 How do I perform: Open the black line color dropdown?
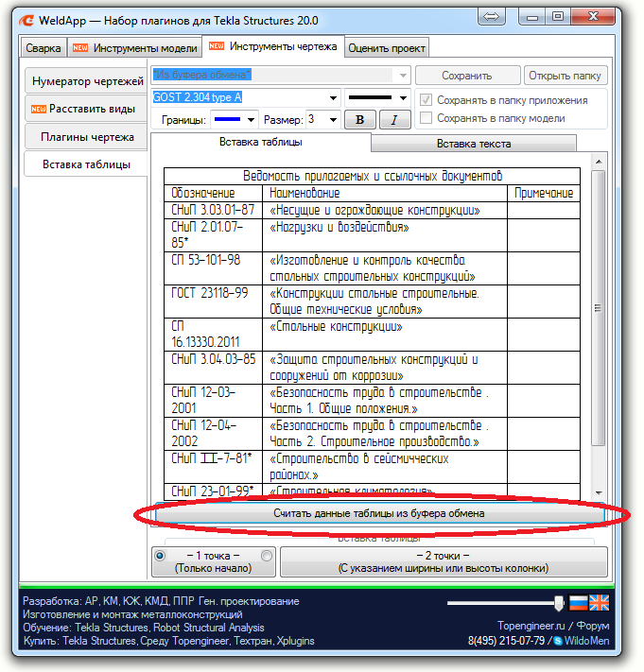(403, 97)
